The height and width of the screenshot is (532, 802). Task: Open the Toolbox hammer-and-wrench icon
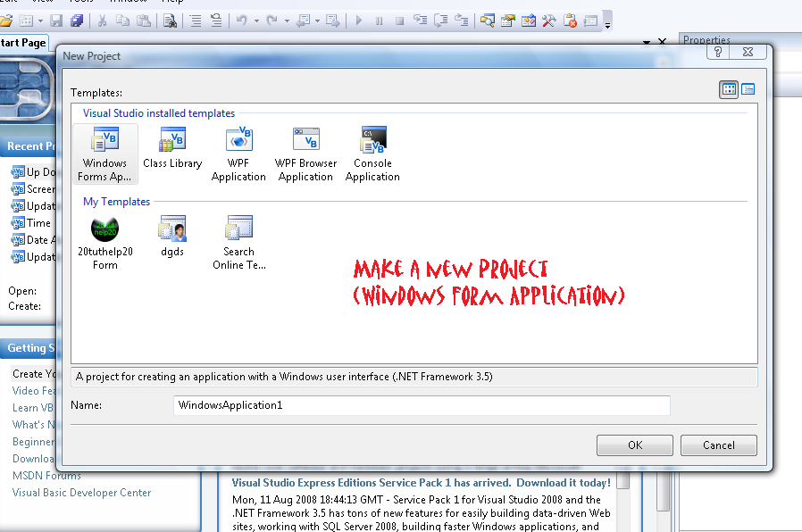coord(549,21)
